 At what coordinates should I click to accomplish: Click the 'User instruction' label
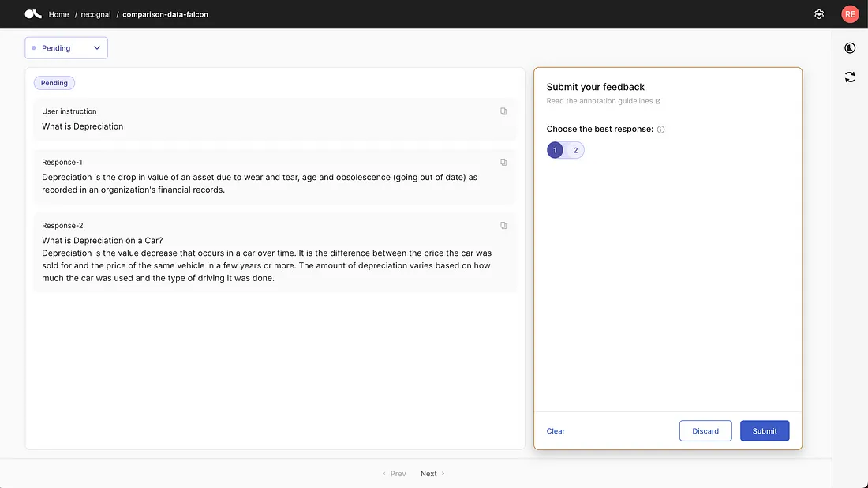click(x=69, y=111)
